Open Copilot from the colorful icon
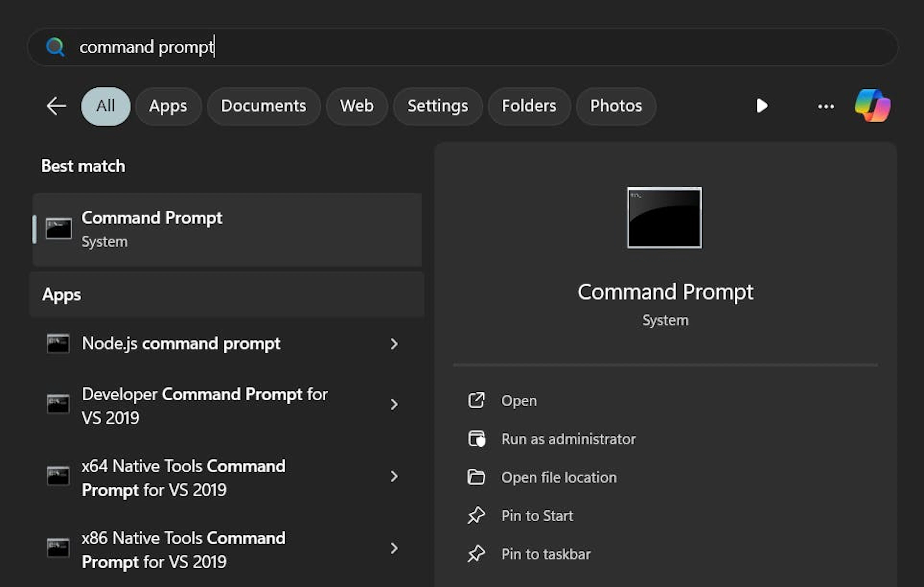Screen dimensions: 924x587 [873, 105]
